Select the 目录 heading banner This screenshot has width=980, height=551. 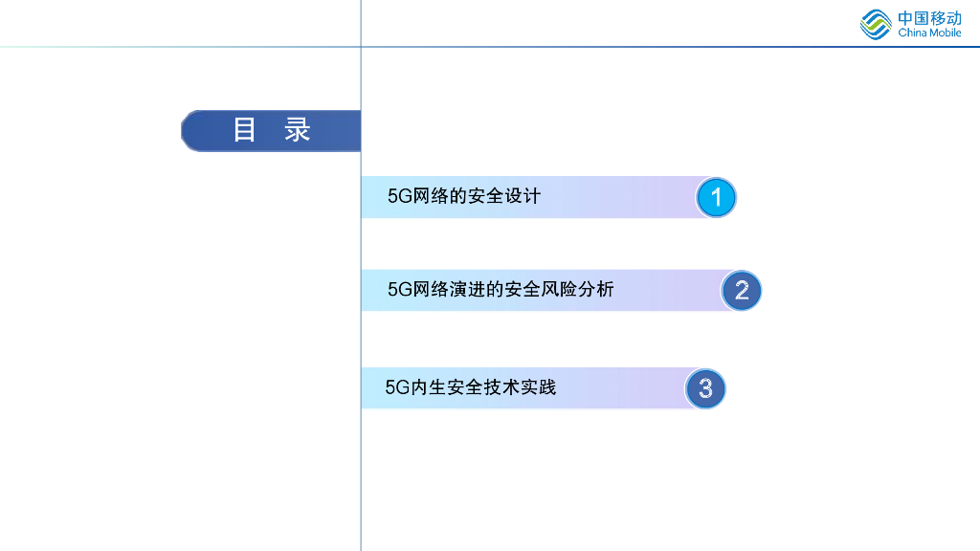[x=272, y=131]
